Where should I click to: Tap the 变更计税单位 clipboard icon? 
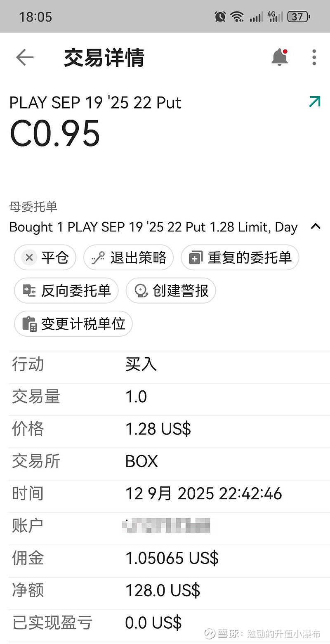[29, 324]
